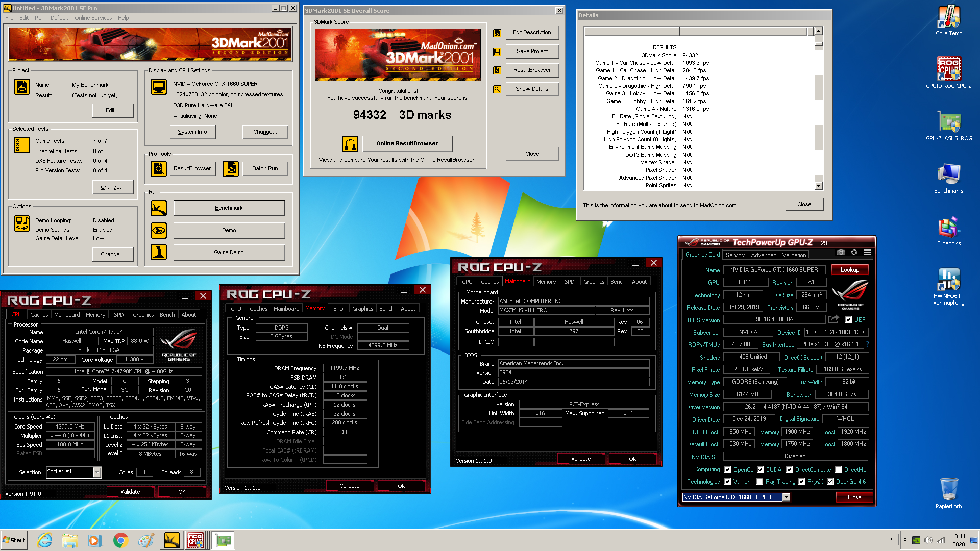Open the Windows Explorer taskbar icon
The height and width of the screenshot is (551, 980).
[x=70, y=540]
